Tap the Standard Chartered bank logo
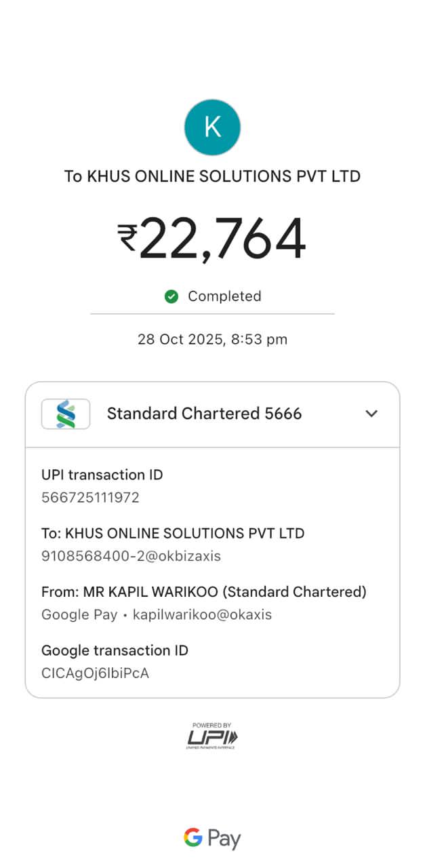The width and height of the screenshot is (425, 868). pos(66,414)
